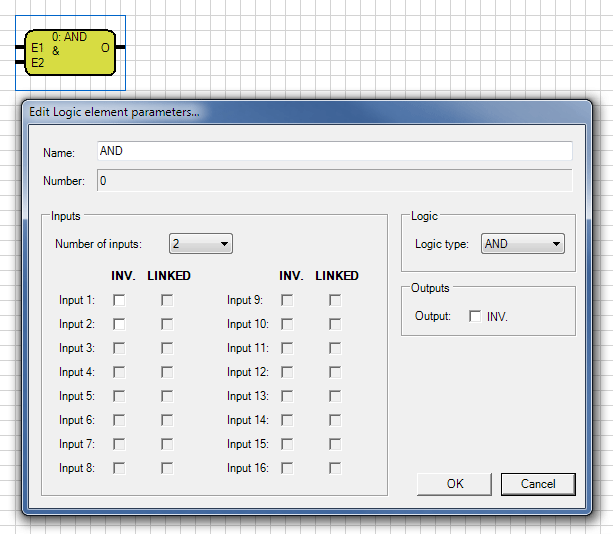Enable LINKED for Input 2
This screenshot has width=613, height=534.
(x=167, y=324)
